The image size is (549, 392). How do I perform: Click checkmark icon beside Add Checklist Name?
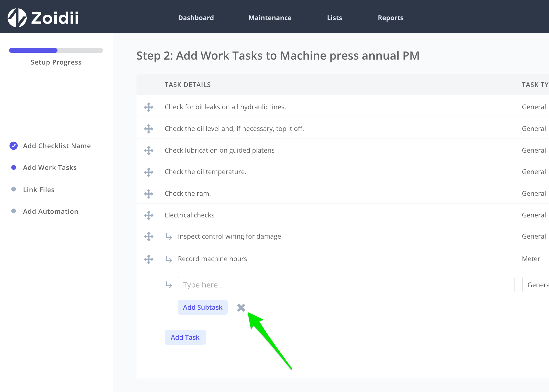[x=14, y=146]
